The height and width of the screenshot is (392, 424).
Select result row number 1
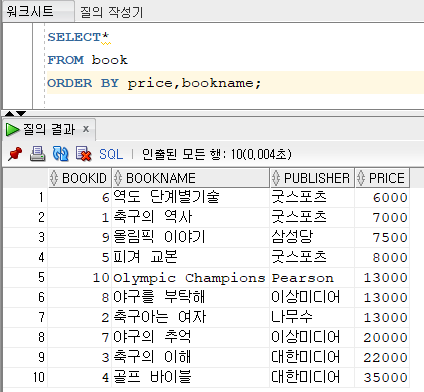click(x=25, y=197)
